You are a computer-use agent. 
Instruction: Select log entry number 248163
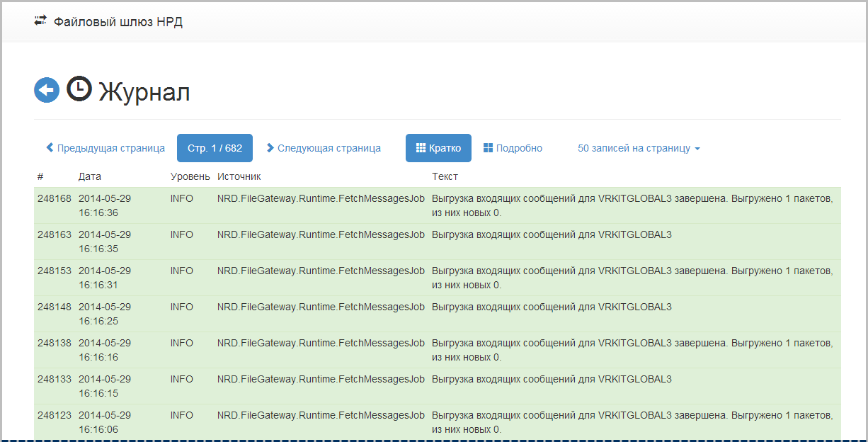(x=55, y=234)
